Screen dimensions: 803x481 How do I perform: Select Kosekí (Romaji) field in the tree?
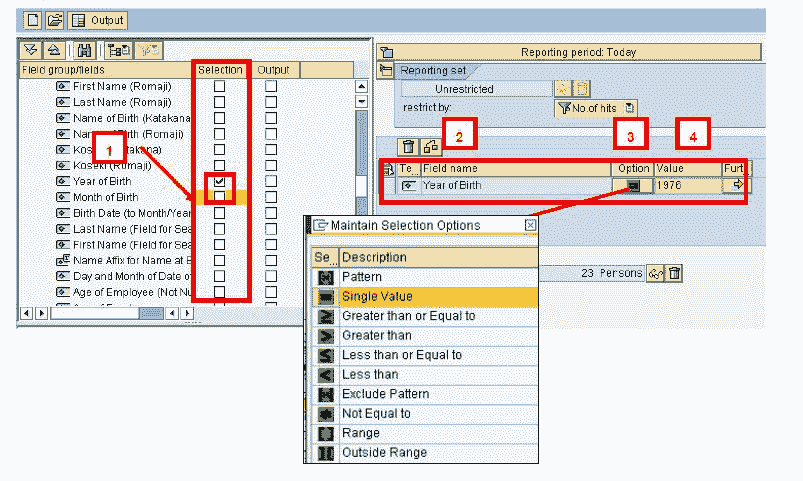click(112, 165)
